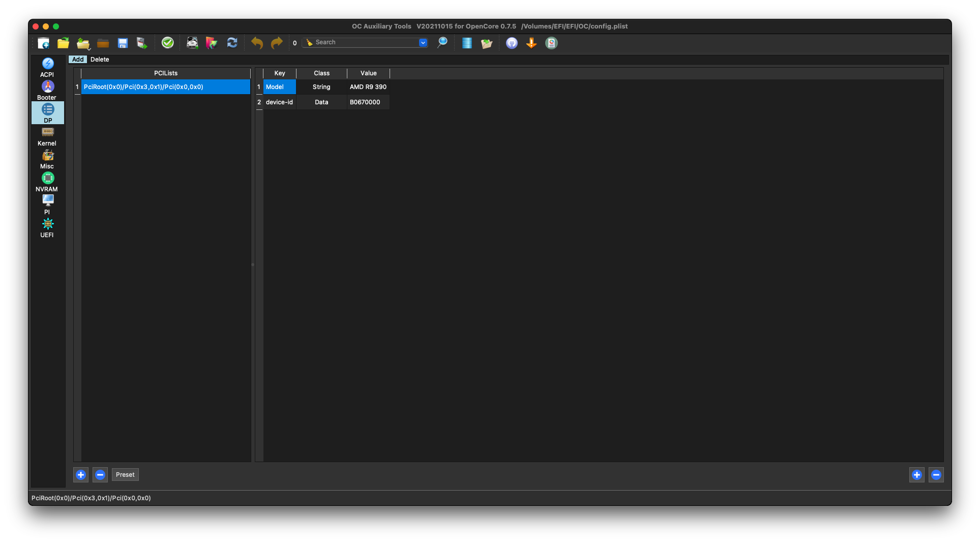
Task: Click plus button under PCILists
Action: [81, 475]
